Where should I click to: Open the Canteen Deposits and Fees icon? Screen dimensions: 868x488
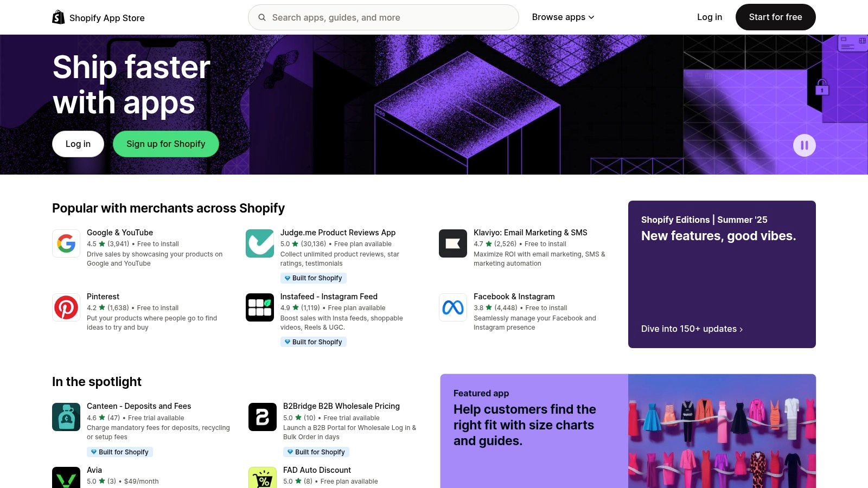coord(66,417)
